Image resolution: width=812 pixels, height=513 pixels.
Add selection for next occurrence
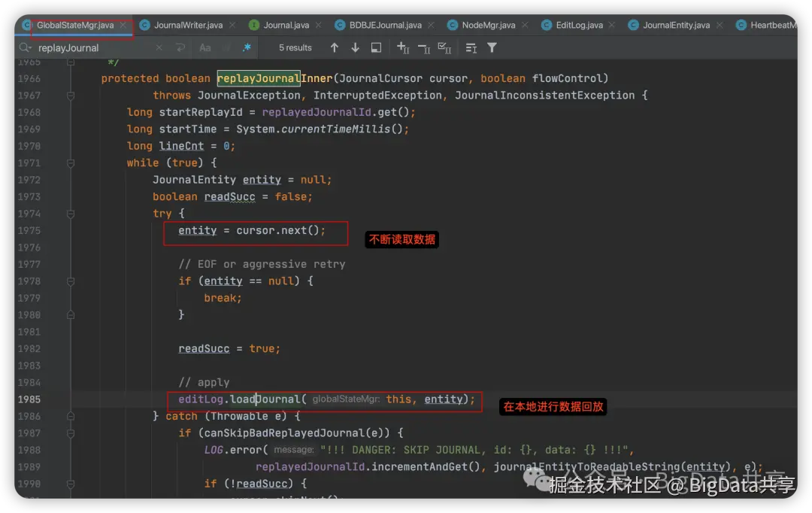pos(403,47)
